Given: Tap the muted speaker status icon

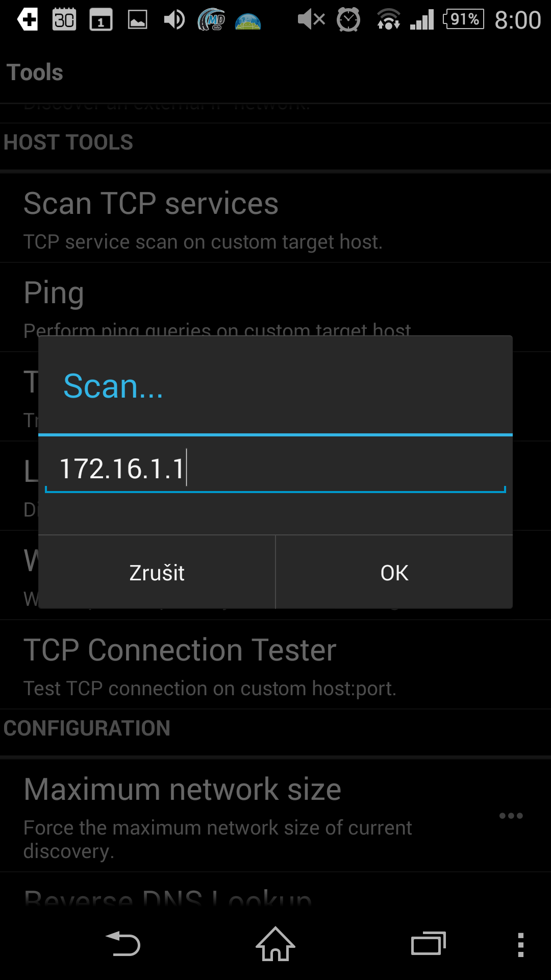Looking at the screenshot, I should (311, 20).
